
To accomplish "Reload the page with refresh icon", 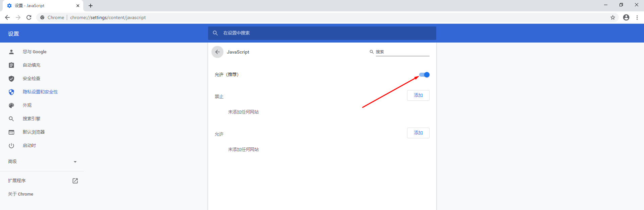I will pos(29,17).
